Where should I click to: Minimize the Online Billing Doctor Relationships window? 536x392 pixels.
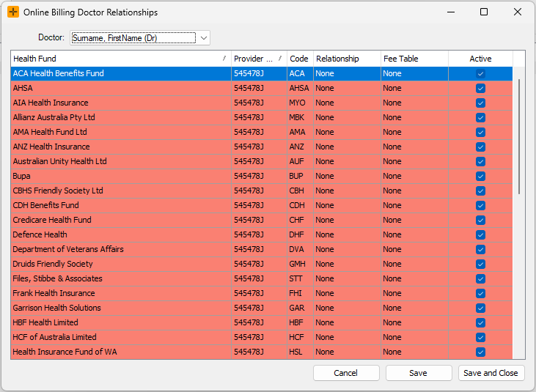[451, 12]
